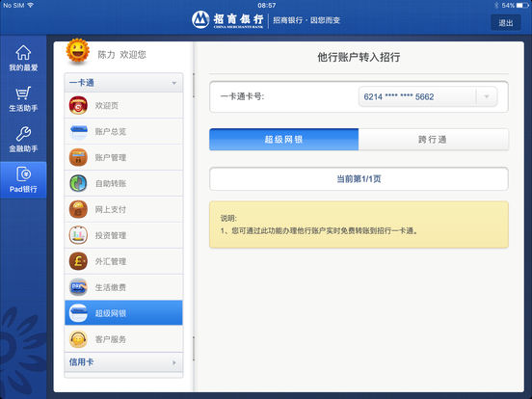The width and height of the screenshot is (532, 399).
Task: Tap the sunflower avatar icon
Action: point(78,52)
